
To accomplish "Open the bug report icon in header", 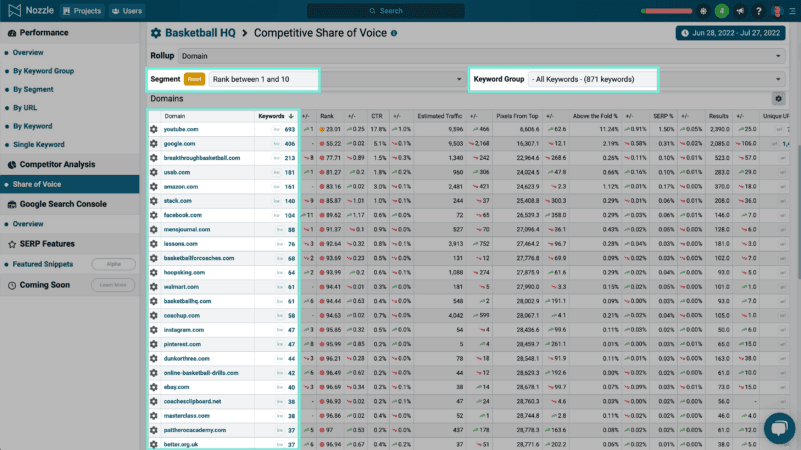I will click(x=703, y=11).
